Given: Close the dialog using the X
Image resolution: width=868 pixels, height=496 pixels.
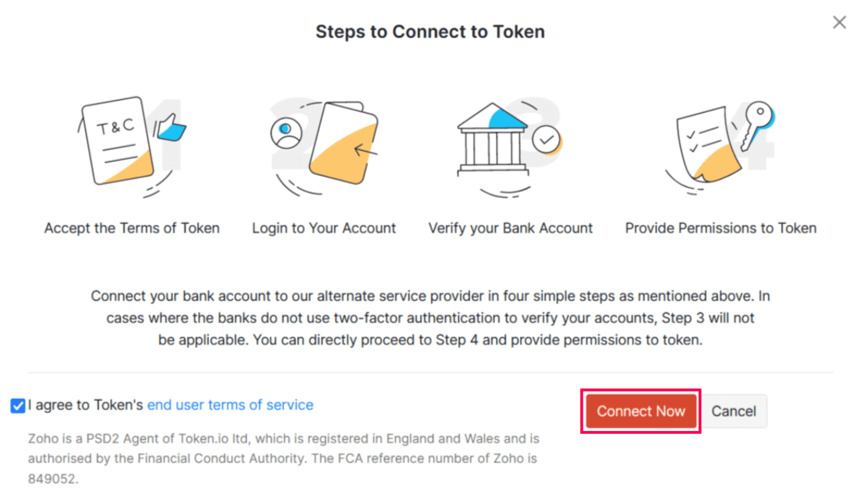Looking at the screenshot, I should pos(839,22).
